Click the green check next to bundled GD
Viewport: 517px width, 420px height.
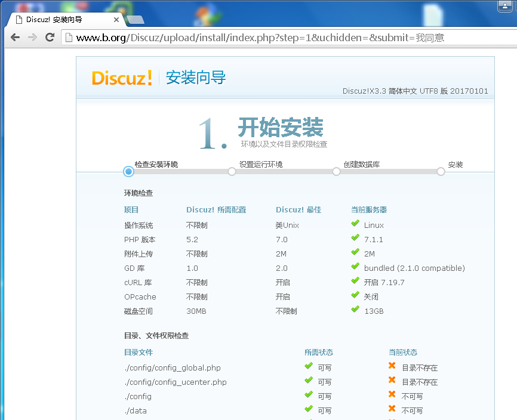click(355, 267)
